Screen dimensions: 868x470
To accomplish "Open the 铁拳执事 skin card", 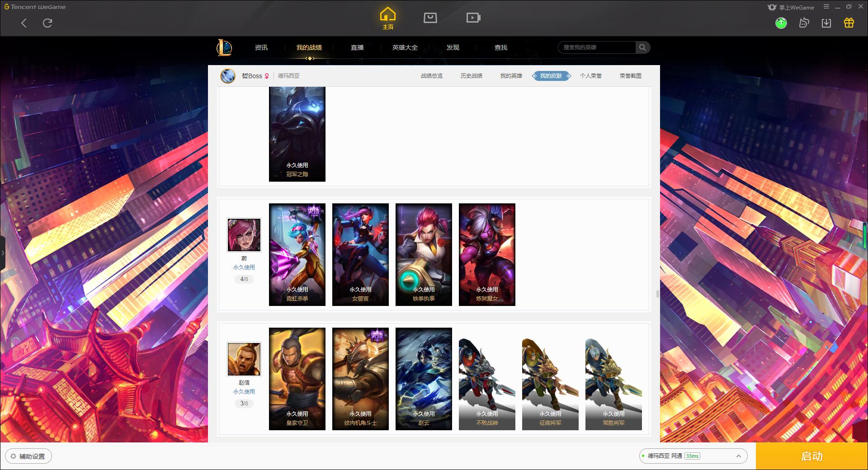I will tap(424, 254).
